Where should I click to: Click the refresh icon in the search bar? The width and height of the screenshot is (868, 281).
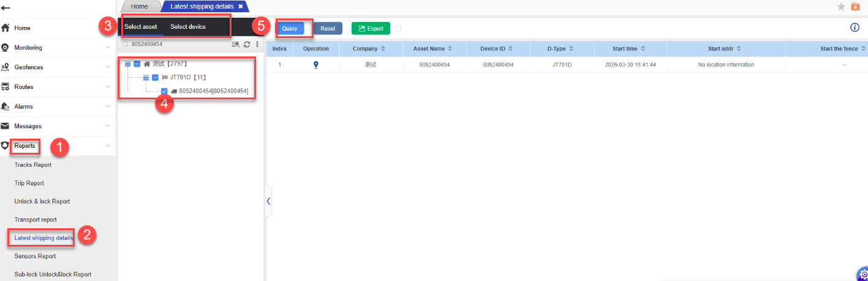click(x=247, y=44)
